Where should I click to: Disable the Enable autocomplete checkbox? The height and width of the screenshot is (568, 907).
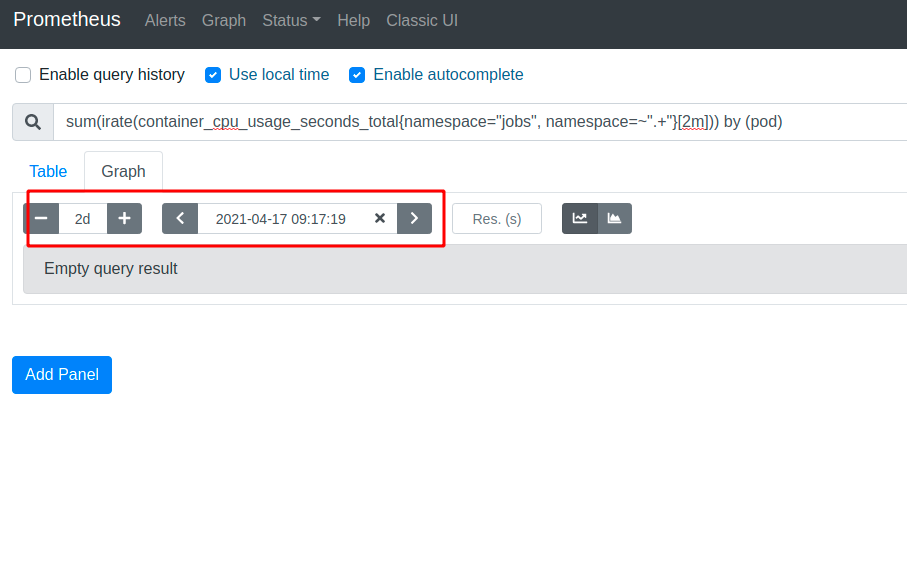(357, 75)
